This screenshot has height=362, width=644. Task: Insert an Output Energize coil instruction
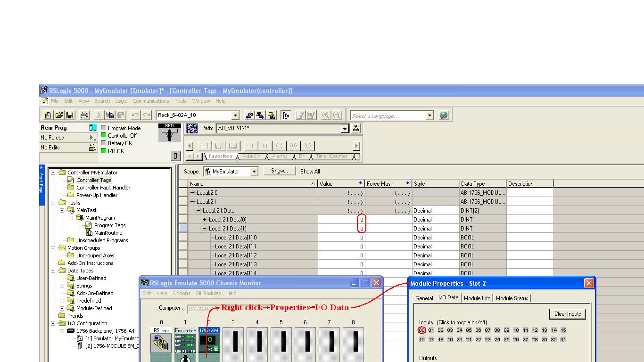279,146
